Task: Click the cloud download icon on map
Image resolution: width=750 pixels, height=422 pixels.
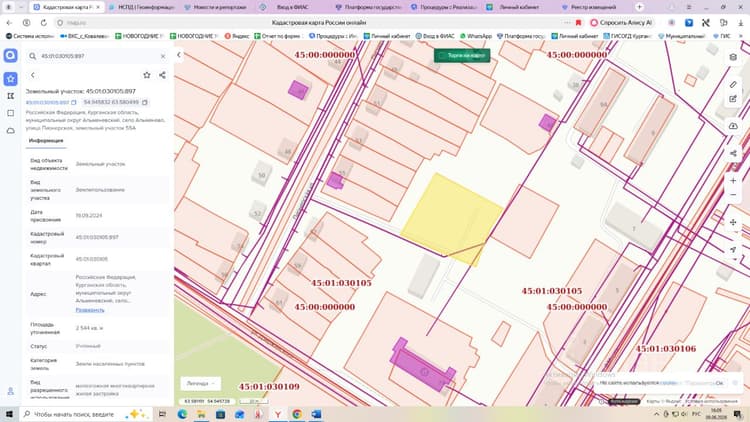Action: click(x=733, y=126)
